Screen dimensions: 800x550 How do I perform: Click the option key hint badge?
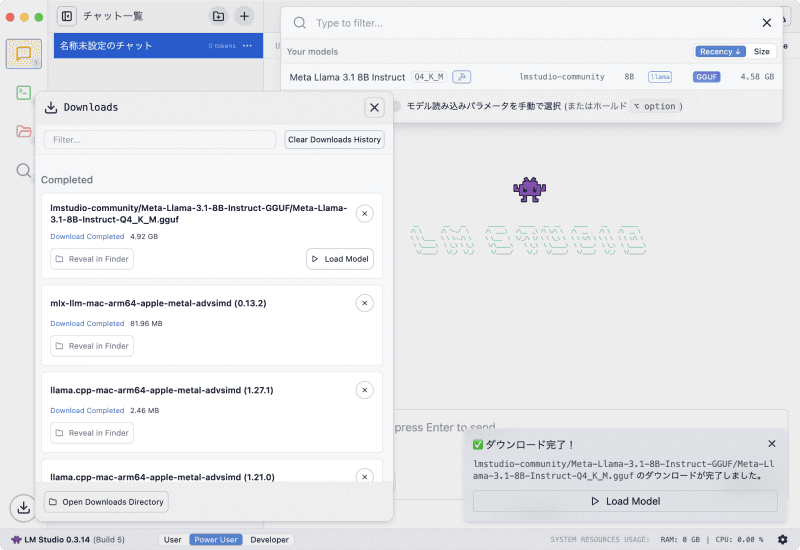[x=655, y=106]
